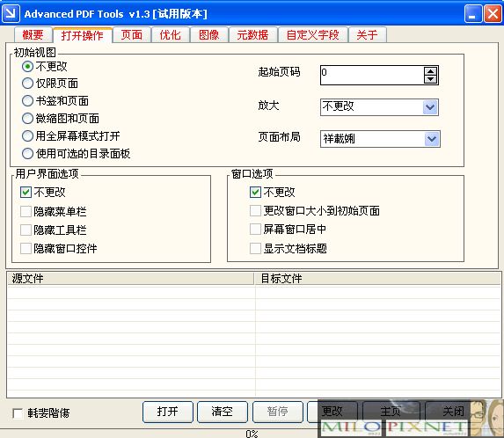Go to the 优化 tab
This screenshot has width=504, height=438.
(171, 34)
